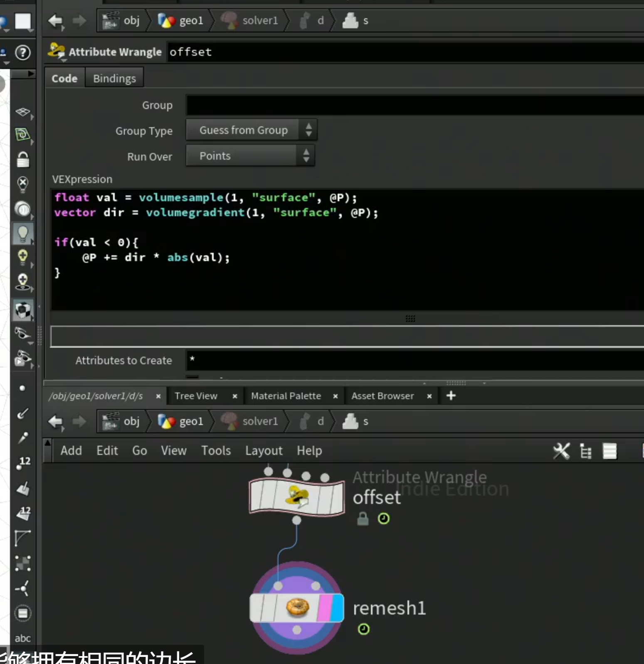The height and width of the screenshot is (664, 644).
Task: Click the table list view icon
Action: [x=610, y=451]
